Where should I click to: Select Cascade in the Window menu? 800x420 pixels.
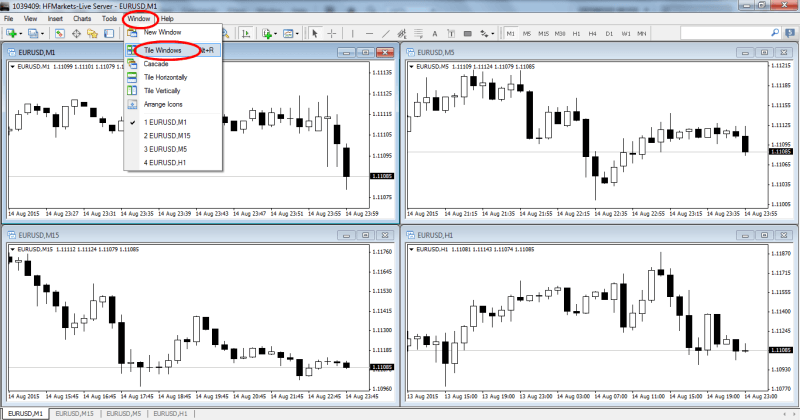(x=155, y=63)
